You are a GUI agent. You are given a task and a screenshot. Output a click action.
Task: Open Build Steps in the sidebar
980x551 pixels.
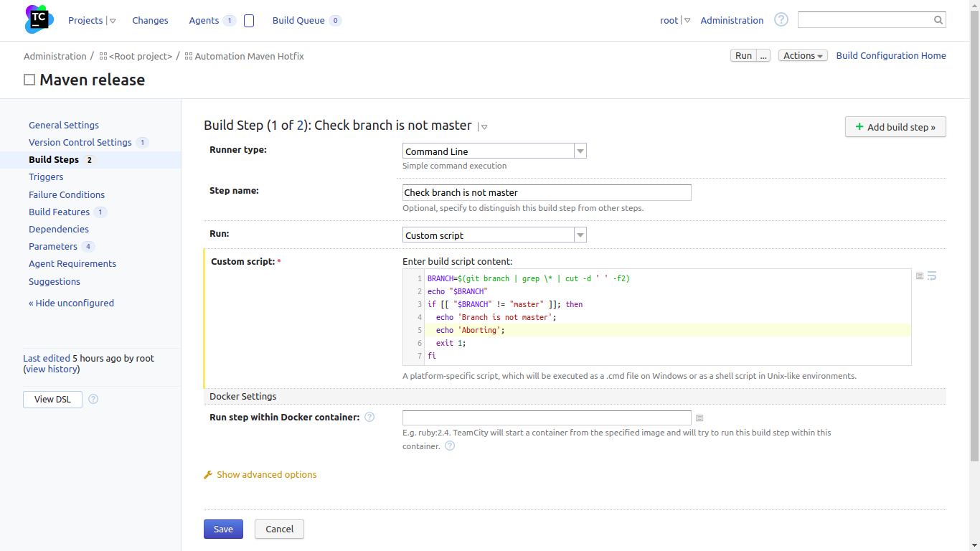tap(54, 160)
